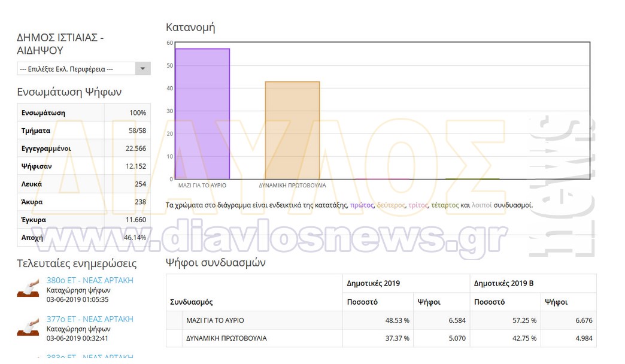Click the ballot box icon beside 380ο ΕΤ
The width and height of the screenshot is (625, 364).
(x=28, y=289)
